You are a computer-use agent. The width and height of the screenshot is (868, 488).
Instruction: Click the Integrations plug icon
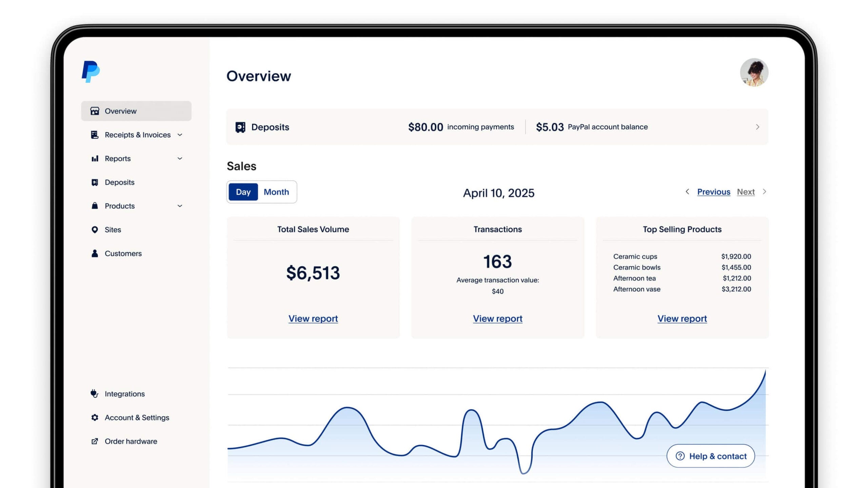(94, 393)
